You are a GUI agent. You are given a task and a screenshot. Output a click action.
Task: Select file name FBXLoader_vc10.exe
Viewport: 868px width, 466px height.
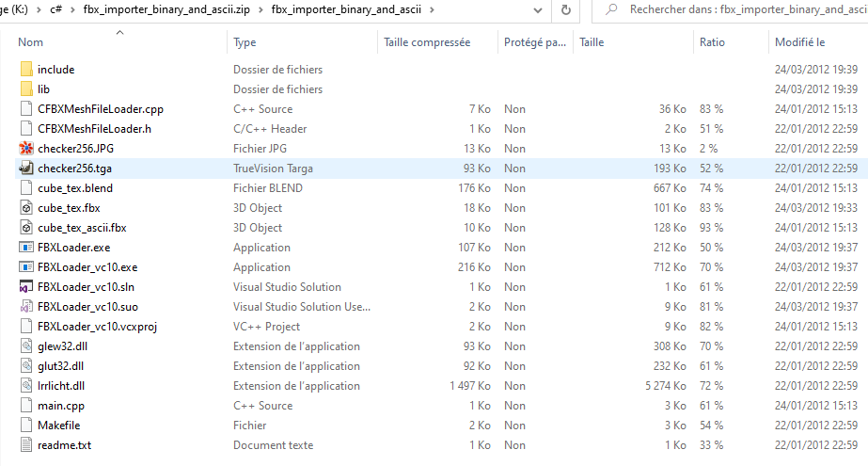click(87, 267)
